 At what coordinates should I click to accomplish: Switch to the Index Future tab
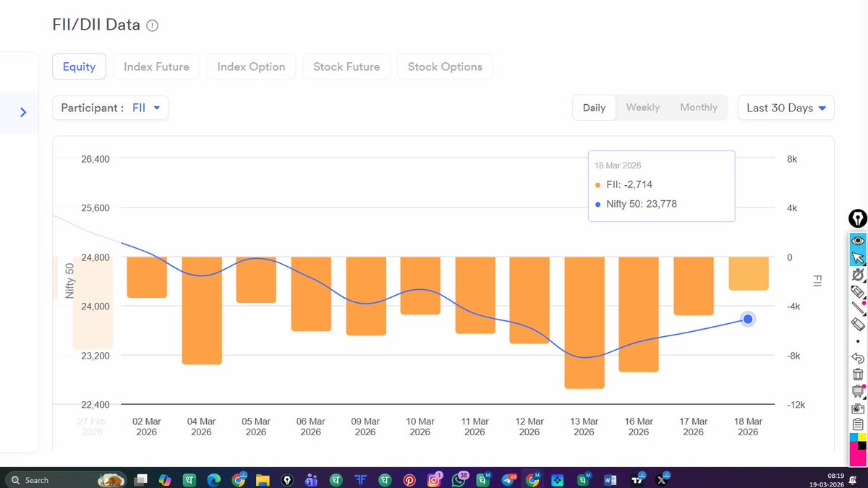click(x=156, y=67)
